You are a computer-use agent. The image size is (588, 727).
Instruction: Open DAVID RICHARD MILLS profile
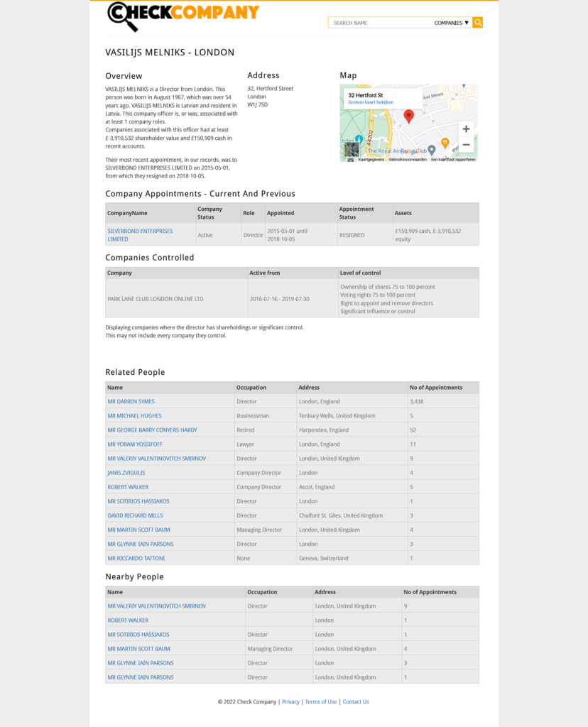[x=136, y=515]
